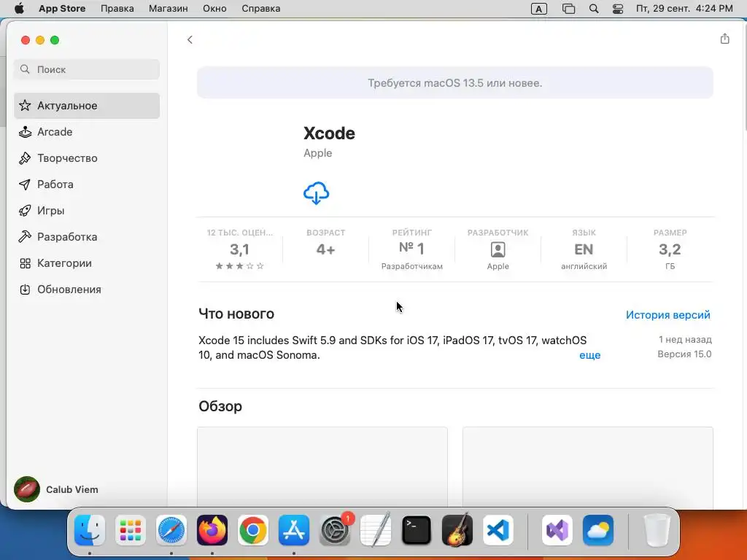Click the Apple developer name under Xcode
Image resolution: width=747 pixels, height=560 pixels.
(318, 153)
